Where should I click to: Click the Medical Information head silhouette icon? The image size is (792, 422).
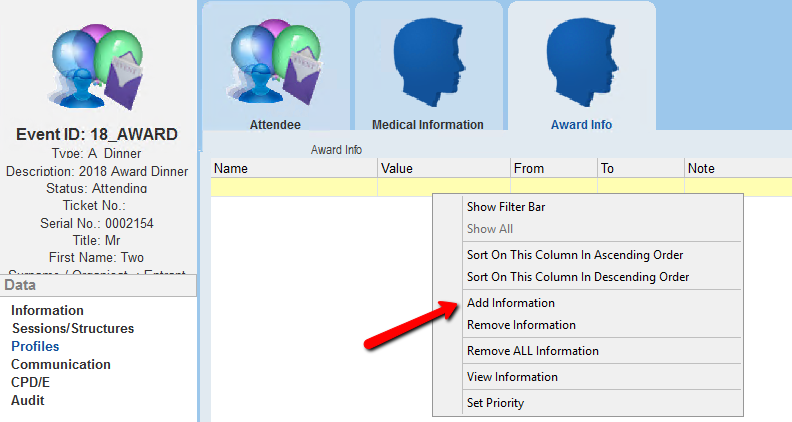click(x=428, y=62)
